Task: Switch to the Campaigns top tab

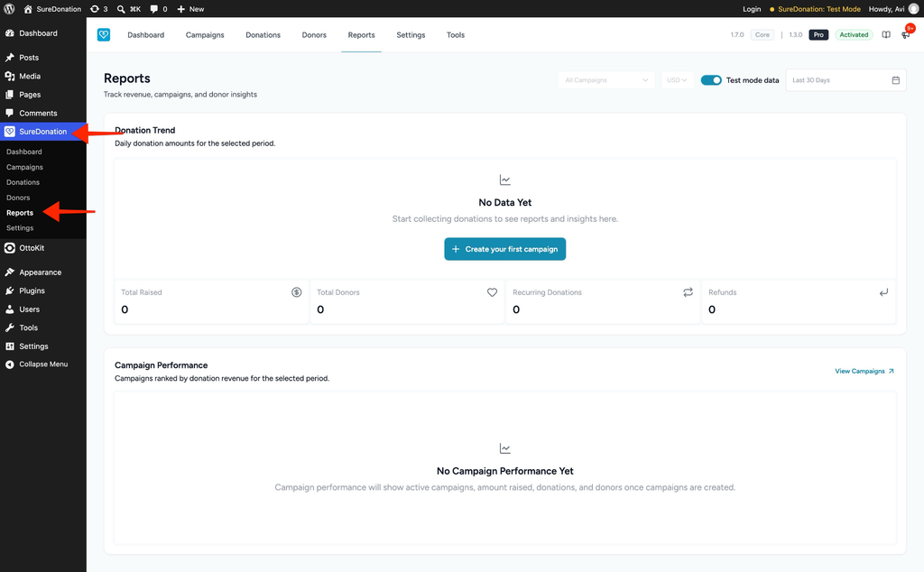Action: click(x=205, y=35)
